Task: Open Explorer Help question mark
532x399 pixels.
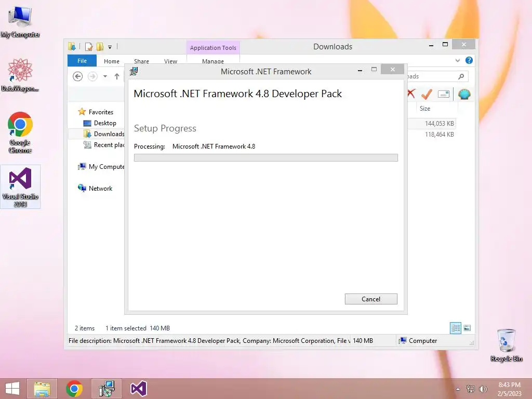Action: (469, 60)
